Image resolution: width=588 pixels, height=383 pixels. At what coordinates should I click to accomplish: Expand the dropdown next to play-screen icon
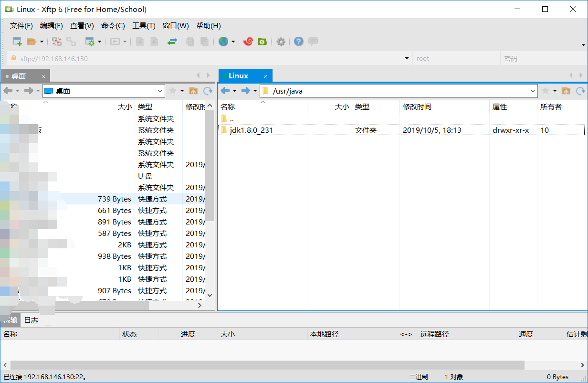click(x=125, y=42)
